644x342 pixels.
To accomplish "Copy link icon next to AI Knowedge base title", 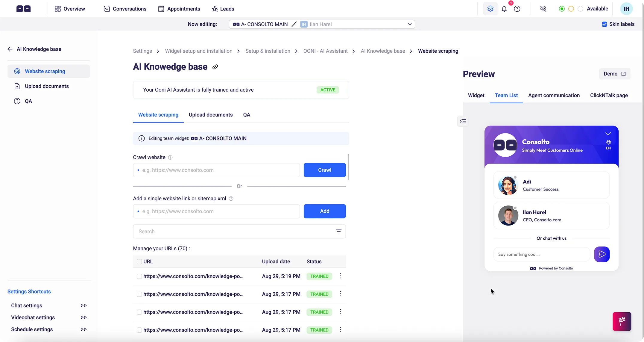I will click(215, 67).
